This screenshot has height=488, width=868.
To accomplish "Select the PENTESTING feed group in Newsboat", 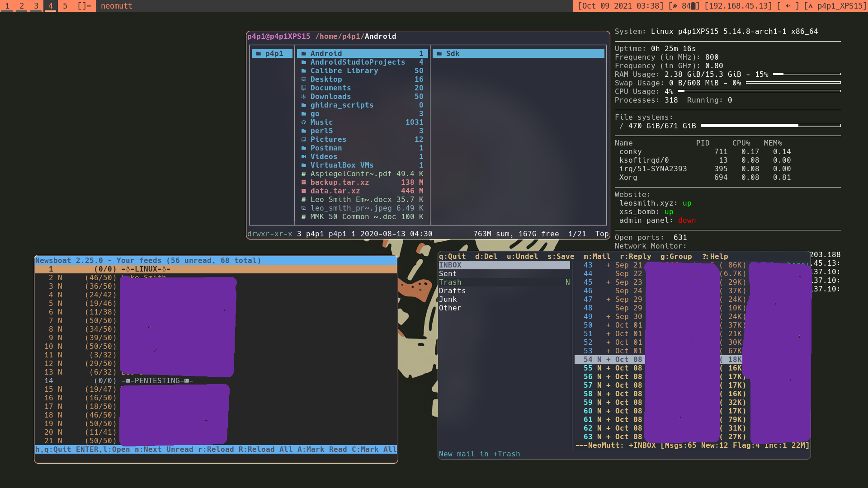I will pyautogui.click(x=157, y=381).
